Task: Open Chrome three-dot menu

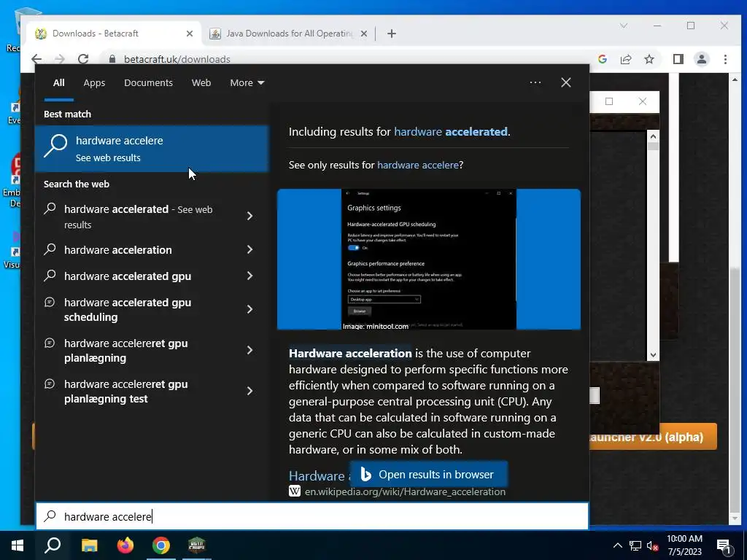Action: (x=725, y=59)
